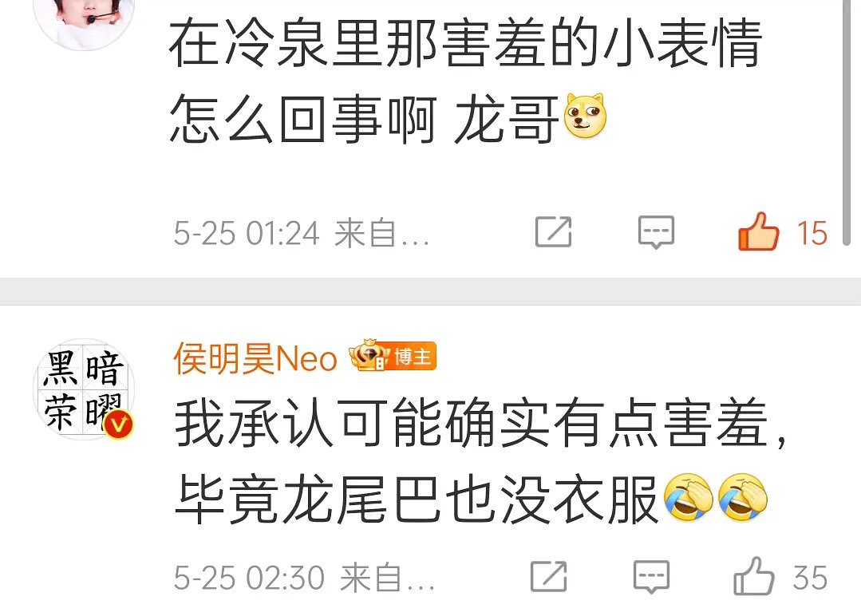Unlike the comment with 15 likes
Viewport: 861px width, 616px height.
(x=759, y=231)
